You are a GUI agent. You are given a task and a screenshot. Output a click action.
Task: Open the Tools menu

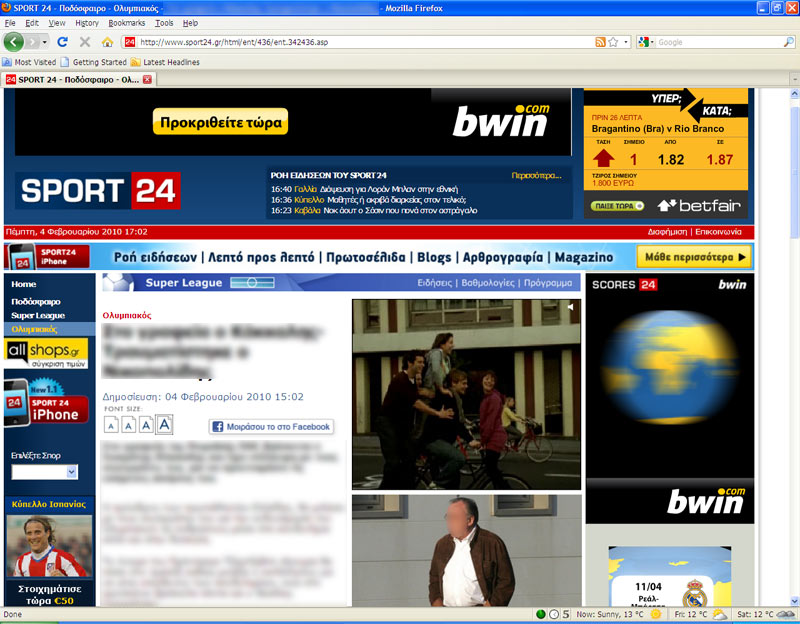point(164,23)
